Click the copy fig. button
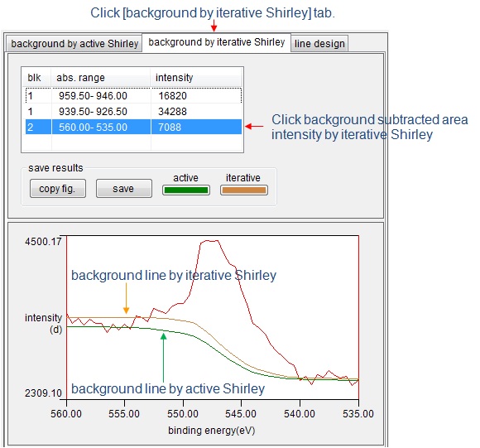 (58, 189)
